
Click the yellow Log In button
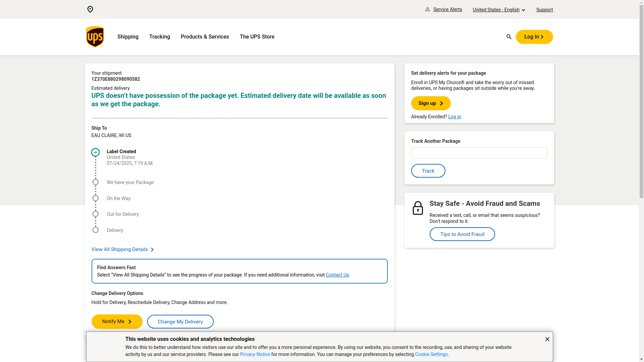point(534,37)
